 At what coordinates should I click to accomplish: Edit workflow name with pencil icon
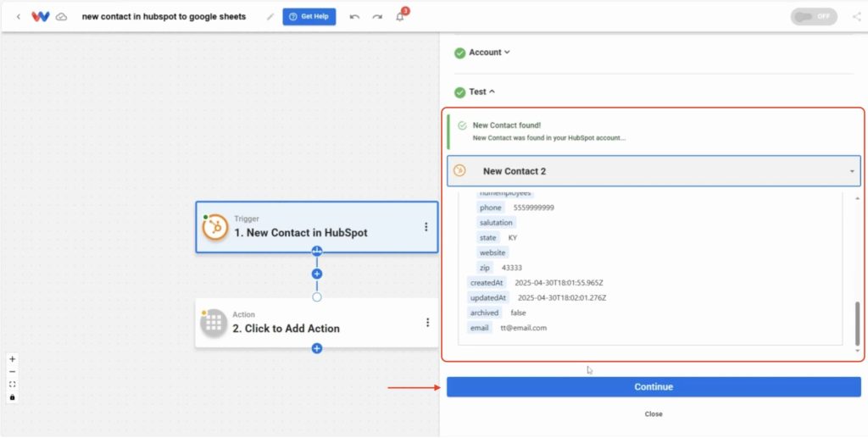click(x=270, y=17)
